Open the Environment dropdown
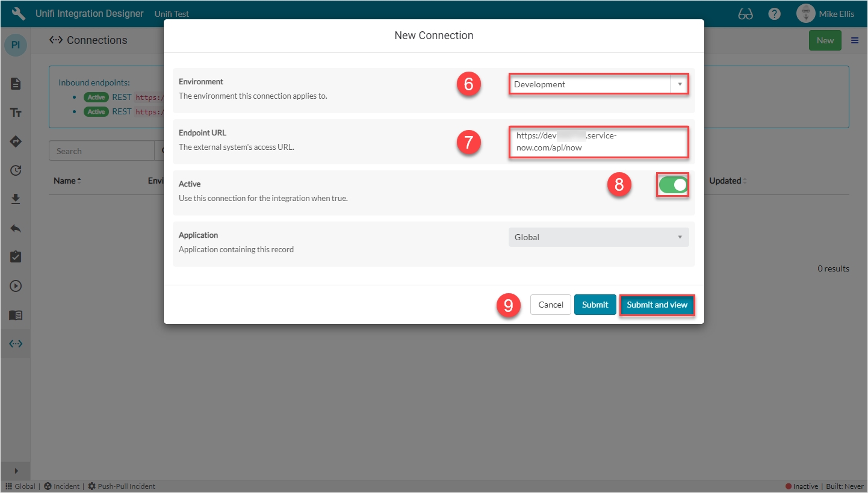 click(598, 84)
